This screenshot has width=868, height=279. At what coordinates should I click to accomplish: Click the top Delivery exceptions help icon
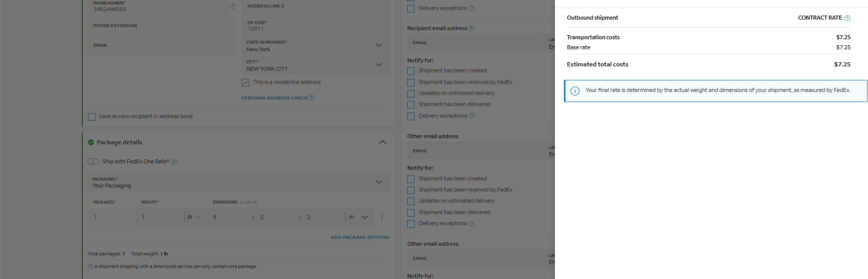pyautogui.click(x=472, y=8)
